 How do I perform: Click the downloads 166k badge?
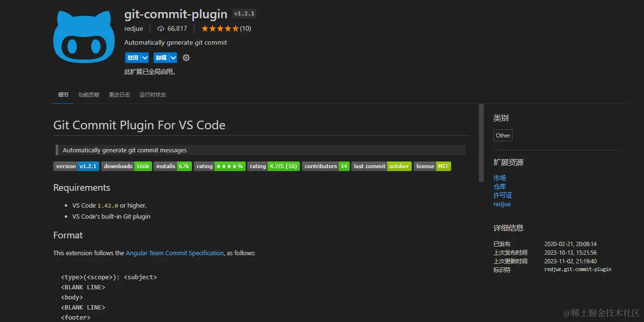(x=126, y=166)
